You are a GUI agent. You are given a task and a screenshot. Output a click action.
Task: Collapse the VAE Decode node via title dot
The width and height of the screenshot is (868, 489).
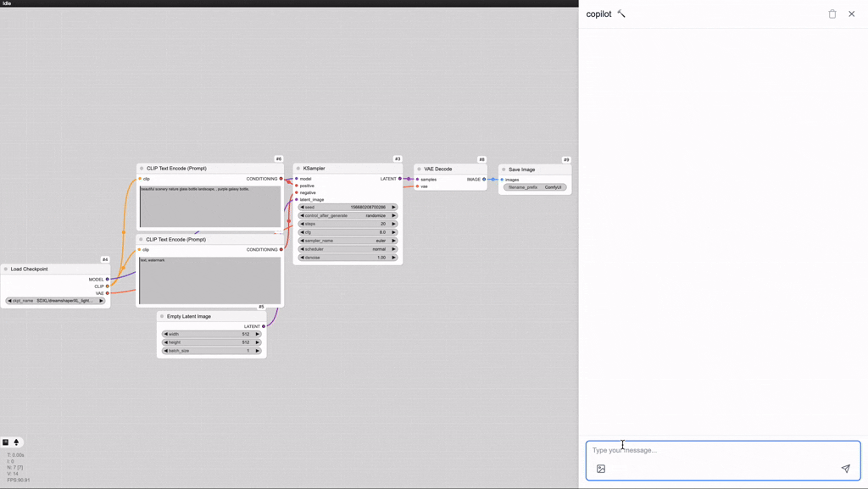pyautogui.click(x=419, y=169)
